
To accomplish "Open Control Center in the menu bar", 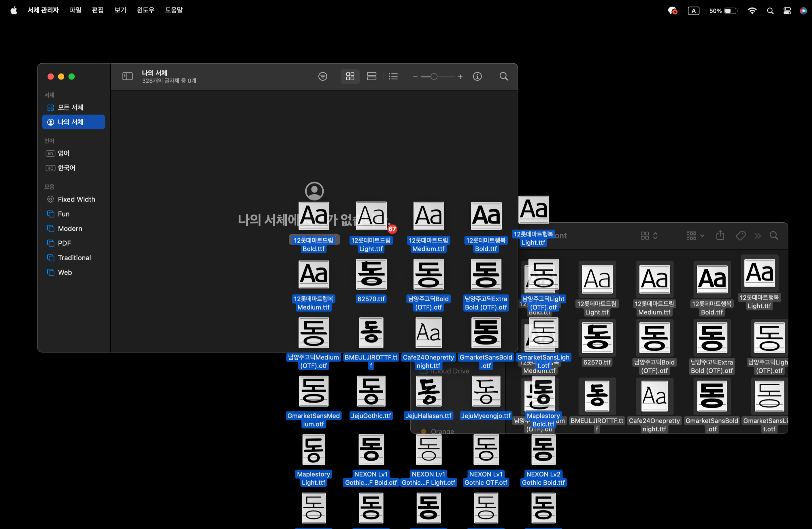I will click(787, 11).
